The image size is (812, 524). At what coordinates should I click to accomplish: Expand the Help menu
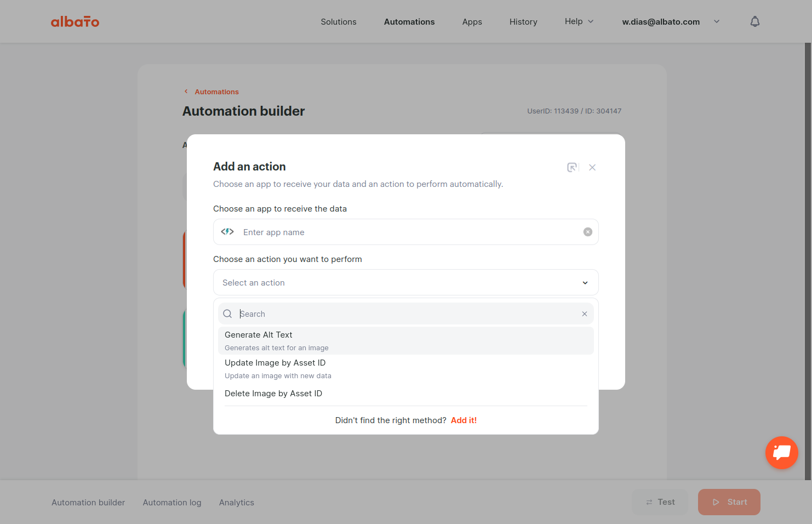tap(579, 21)
